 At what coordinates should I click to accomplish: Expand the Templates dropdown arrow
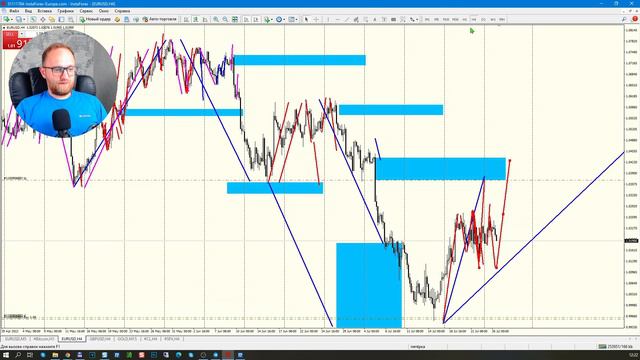[296, 19]
